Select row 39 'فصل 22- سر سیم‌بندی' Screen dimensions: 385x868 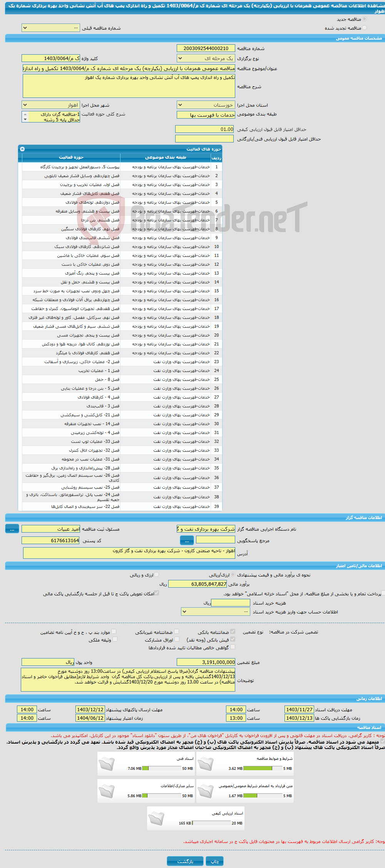(x=122, y=506)
